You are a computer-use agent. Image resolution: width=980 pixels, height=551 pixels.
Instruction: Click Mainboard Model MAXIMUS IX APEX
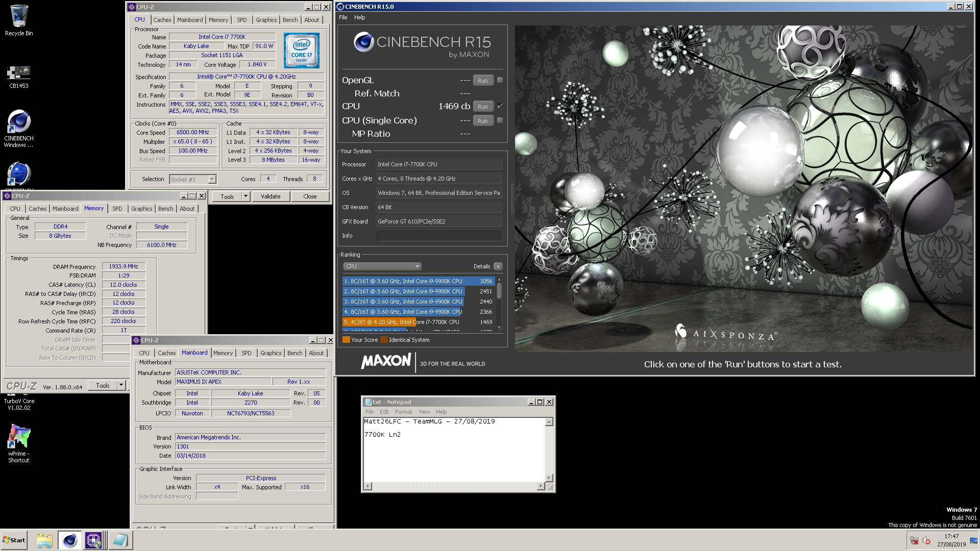pyautogui.click(x=223, y=382)
